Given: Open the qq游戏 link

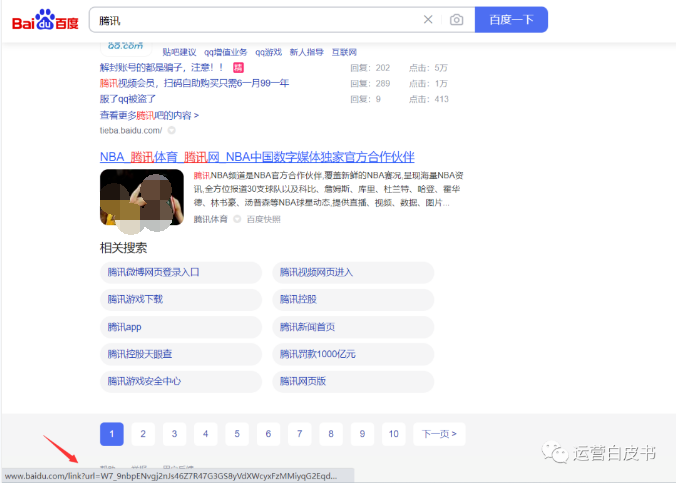Looking at the screenshot, I should (269, 52).
